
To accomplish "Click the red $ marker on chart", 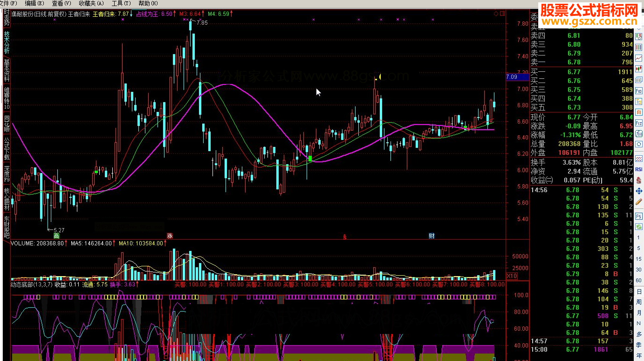I will click(x=345, y=236).
